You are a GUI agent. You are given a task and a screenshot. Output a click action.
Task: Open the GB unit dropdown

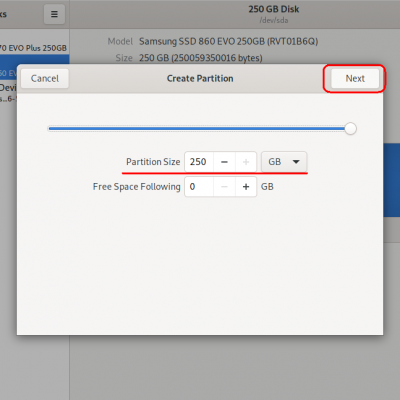(284, 162)
